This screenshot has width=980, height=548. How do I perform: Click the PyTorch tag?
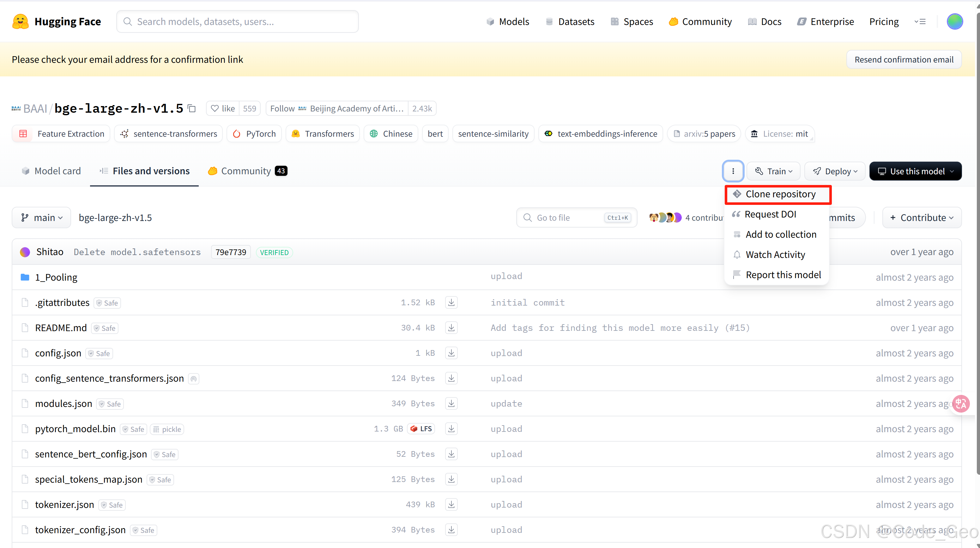(x=254, y=134)
